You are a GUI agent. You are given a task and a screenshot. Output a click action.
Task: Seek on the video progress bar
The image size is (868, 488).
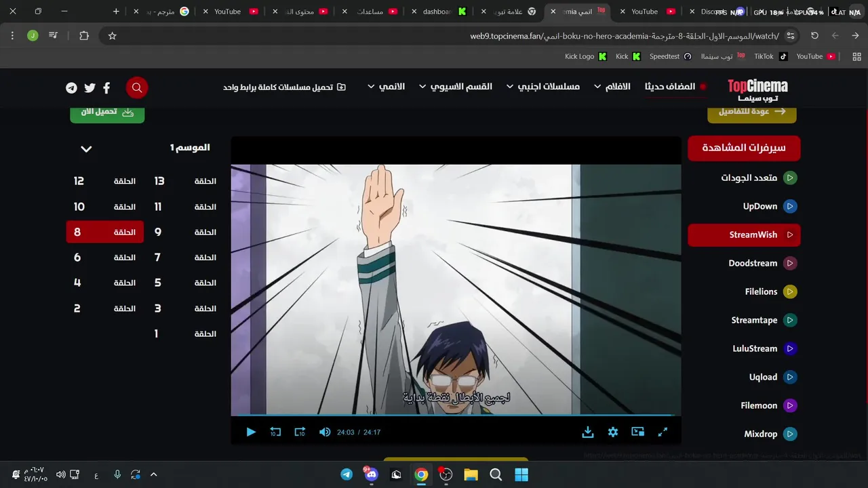(456, 415)
